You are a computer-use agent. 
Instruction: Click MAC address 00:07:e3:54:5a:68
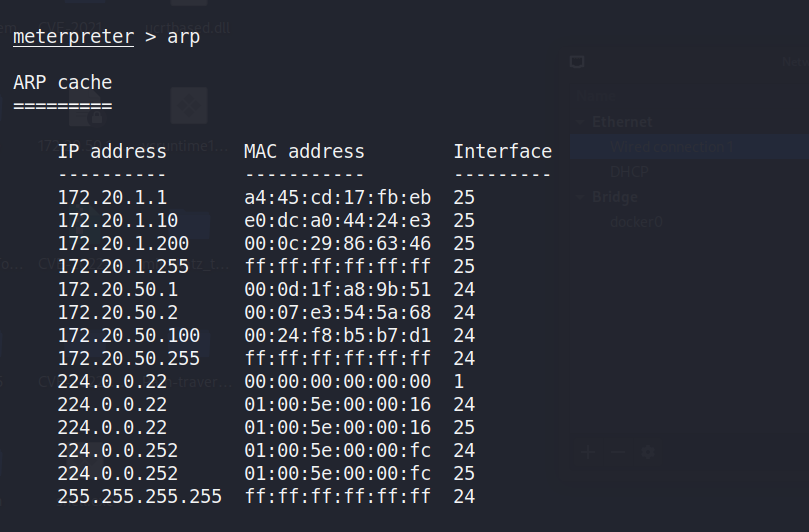pos(337,313)
